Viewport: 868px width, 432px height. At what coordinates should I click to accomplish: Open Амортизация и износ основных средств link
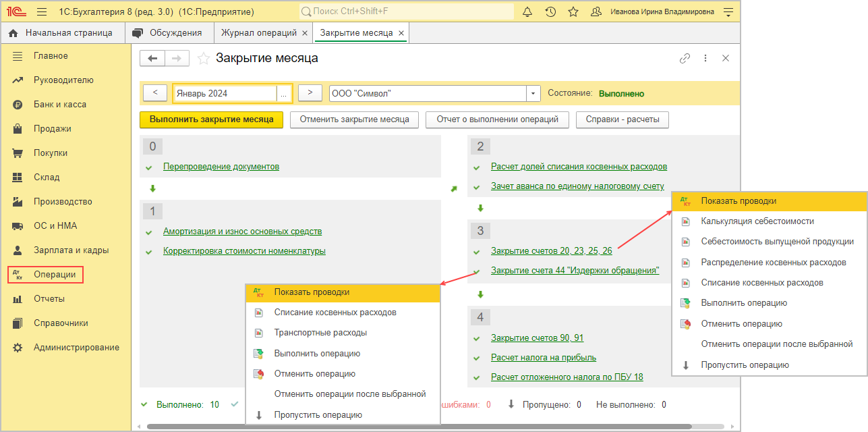tap(242, 231)
